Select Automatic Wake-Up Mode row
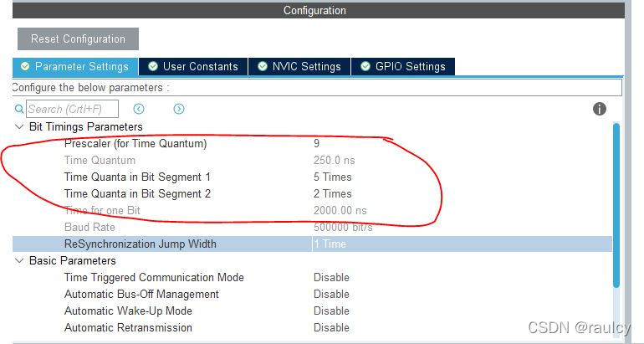This screenshot has width=644, height=344. coord(312,311)
